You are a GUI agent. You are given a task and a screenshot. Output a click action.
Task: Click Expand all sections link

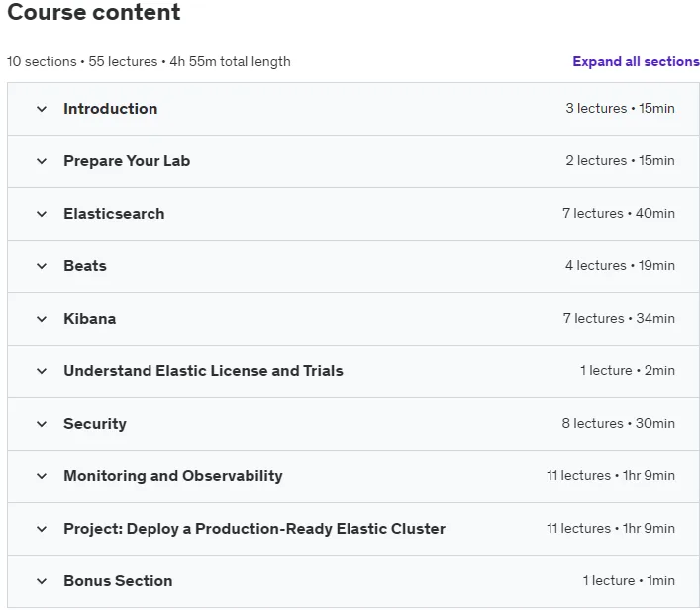tap(637, 61)
